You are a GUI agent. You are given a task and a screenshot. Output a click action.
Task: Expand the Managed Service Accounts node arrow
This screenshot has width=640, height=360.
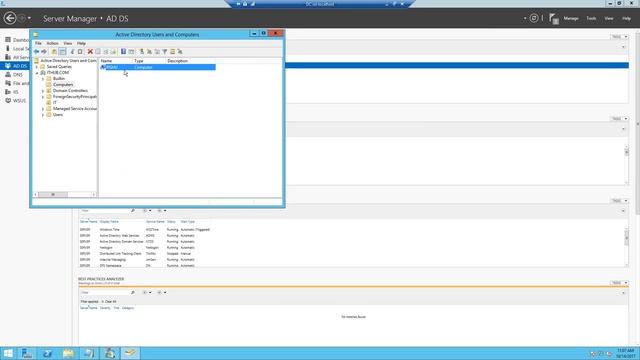click(x=43, y=109)
